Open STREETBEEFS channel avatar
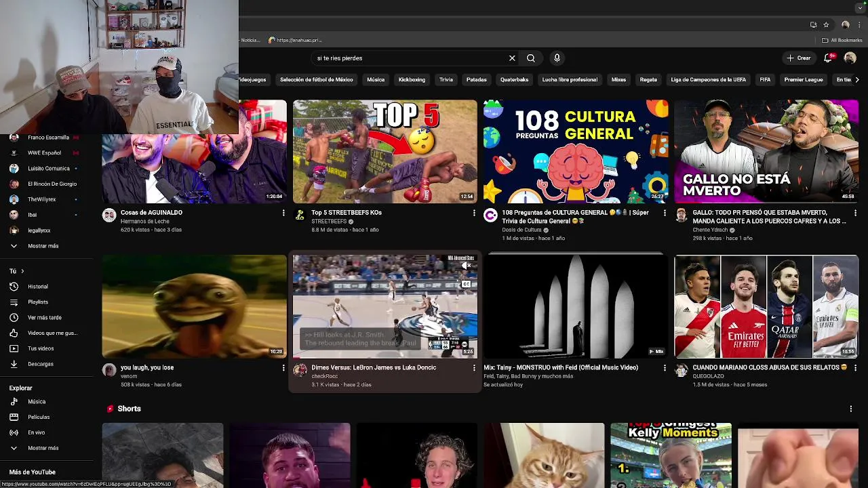868x488 pixels. click(300, 216)
